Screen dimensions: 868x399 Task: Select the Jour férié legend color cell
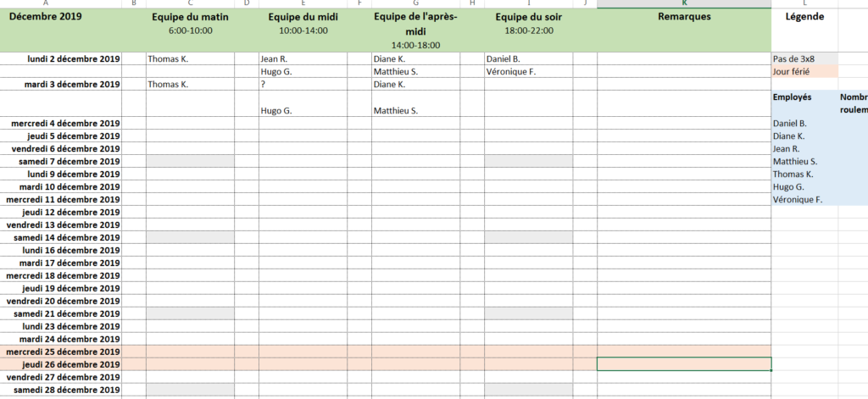coord(805,71)
